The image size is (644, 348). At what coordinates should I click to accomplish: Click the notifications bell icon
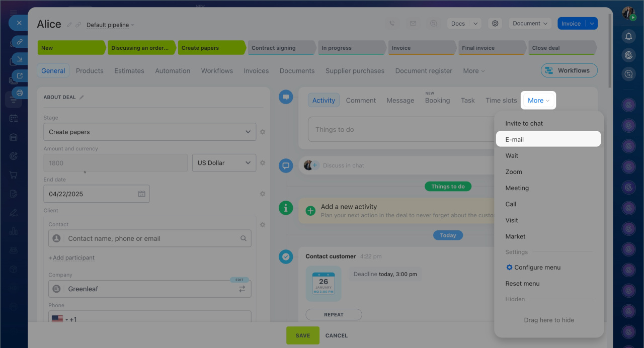coord(628,36)
